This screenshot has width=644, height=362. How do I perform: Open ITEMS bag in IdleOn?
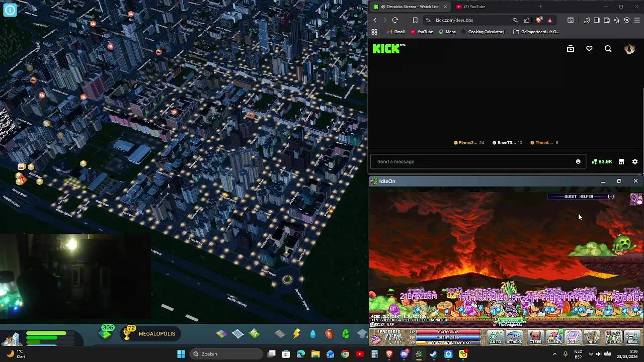click(536, 338)
